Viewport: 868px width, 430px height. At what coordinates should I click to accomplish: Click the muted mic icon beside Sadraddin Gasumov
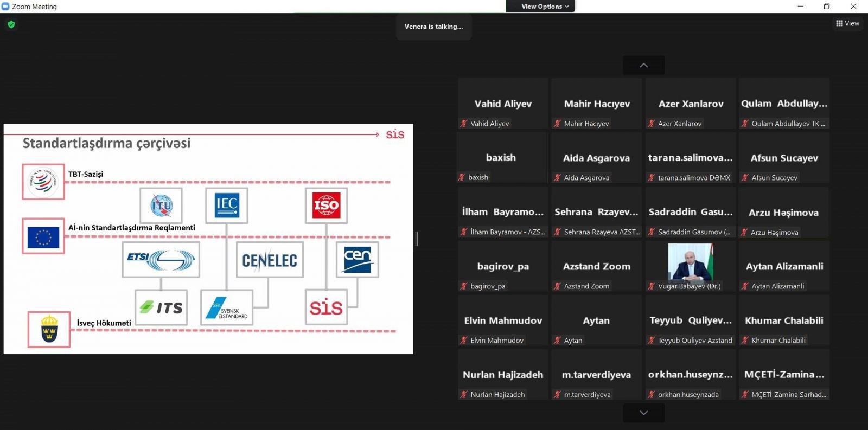652,232
